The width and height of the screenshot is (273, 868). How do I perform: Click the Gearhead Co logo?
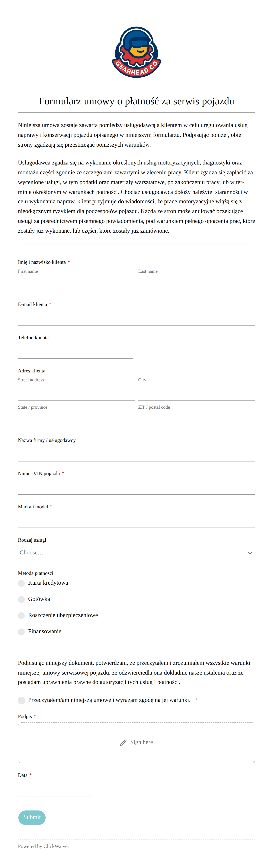coord(136,52)
